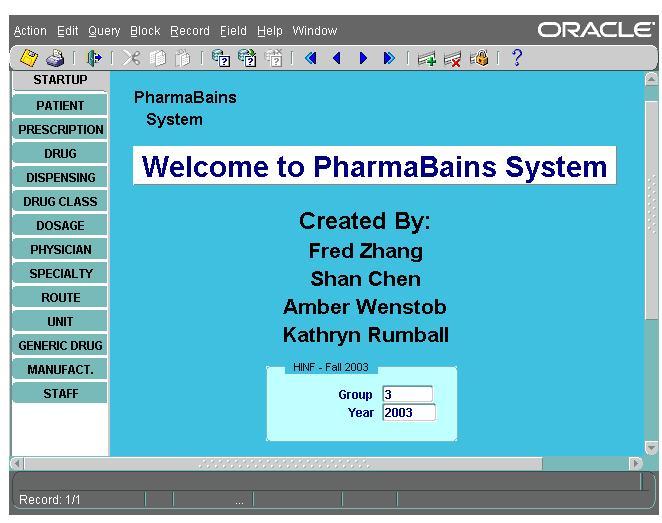Click the Print icon

click(x=55, y=58)
